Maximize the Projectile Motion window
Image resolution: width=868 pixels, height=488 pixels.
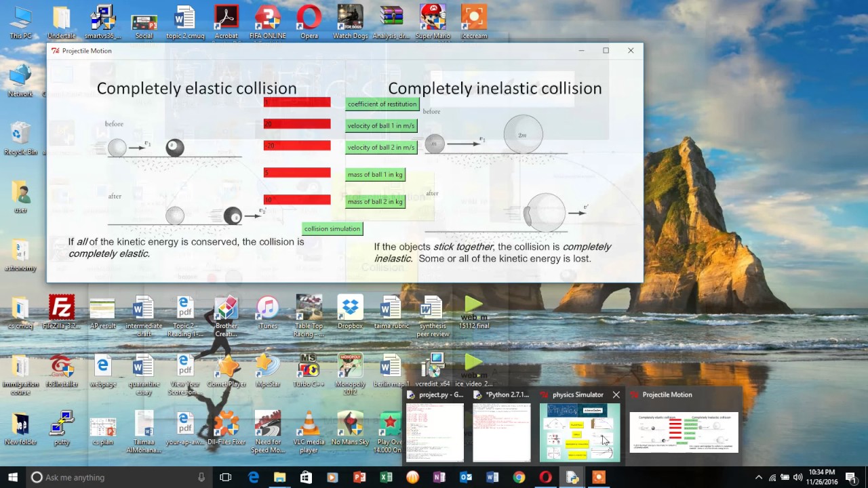(606, 50)
